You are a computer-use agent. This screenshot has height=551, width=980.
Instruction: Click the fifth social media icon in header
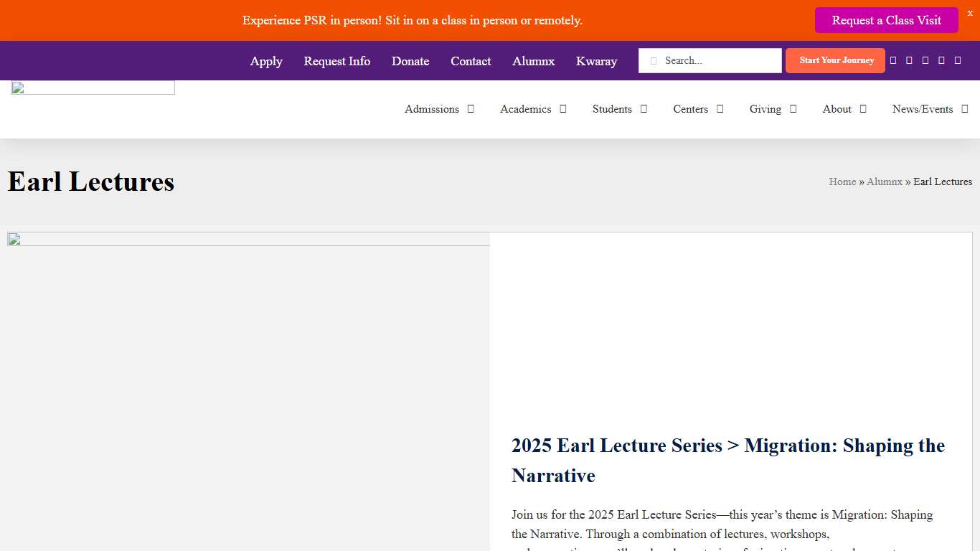tap(958, 60)
